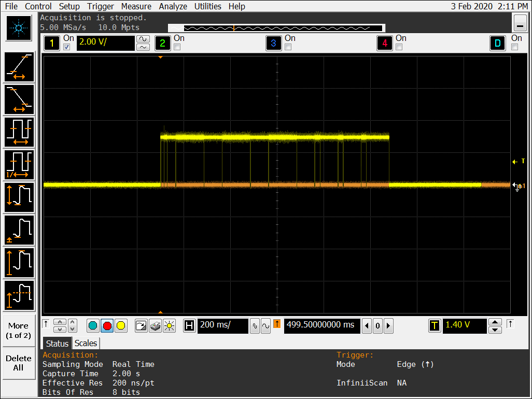Viewport: 532px width, 399px height.
Task: Edit the 1.40 V trigger level field
Action: [x=465, y=326]
